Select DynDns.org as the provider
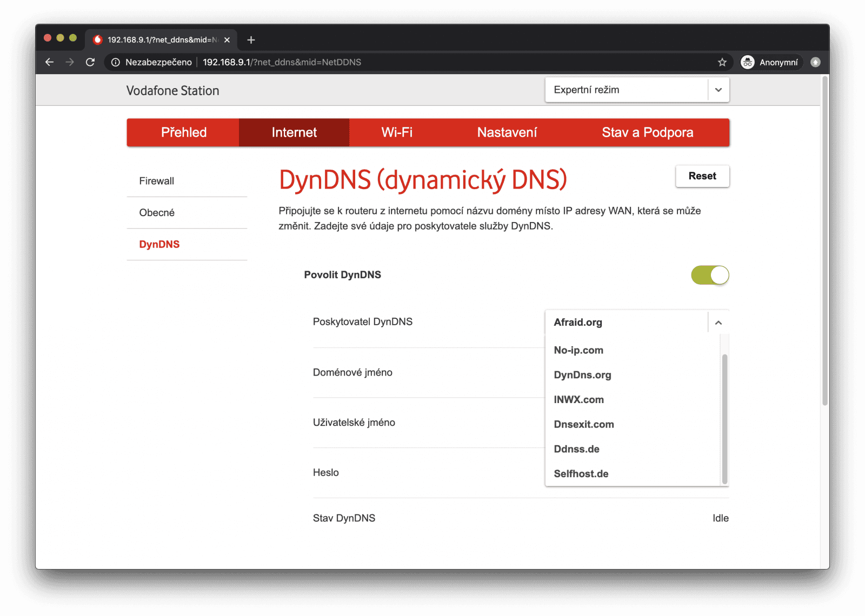The height and width of the screenshot is (616, 865). pos(582,375)
